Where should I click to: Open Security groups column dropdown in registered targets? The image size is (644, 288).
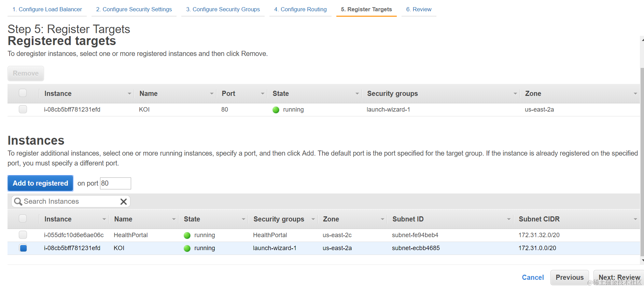(515, 93)
